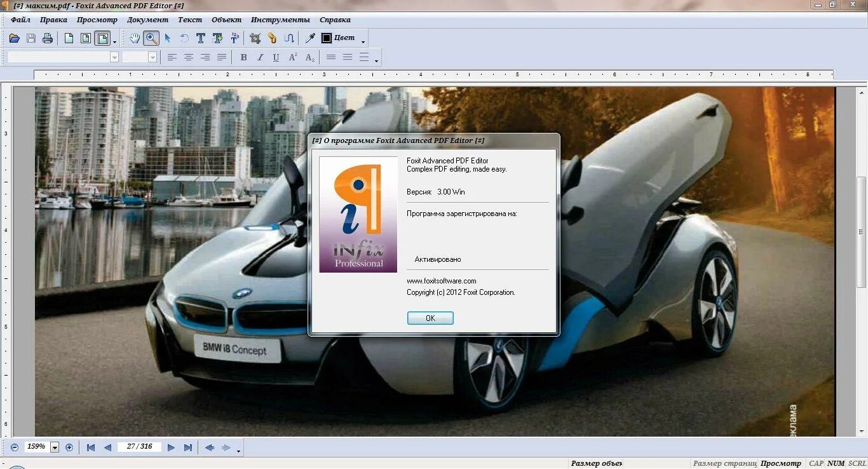Zoom out with the minus button
The height and width of the screenshot is (469, 868).
coord(15,447)
